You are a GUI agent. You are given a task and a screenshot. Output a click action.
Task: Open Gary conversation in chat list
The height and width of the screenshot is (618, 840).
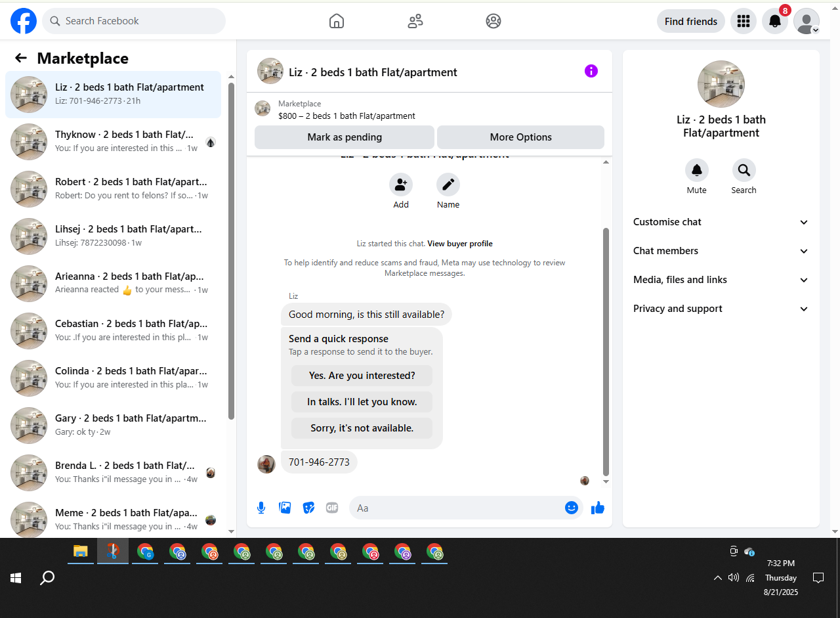113,426
